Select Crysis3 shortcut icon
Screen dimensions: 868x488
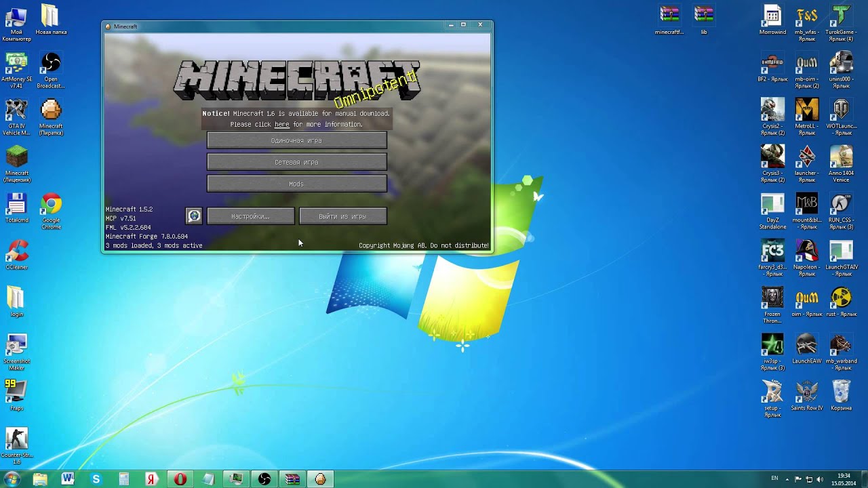(x=772, y=164)
